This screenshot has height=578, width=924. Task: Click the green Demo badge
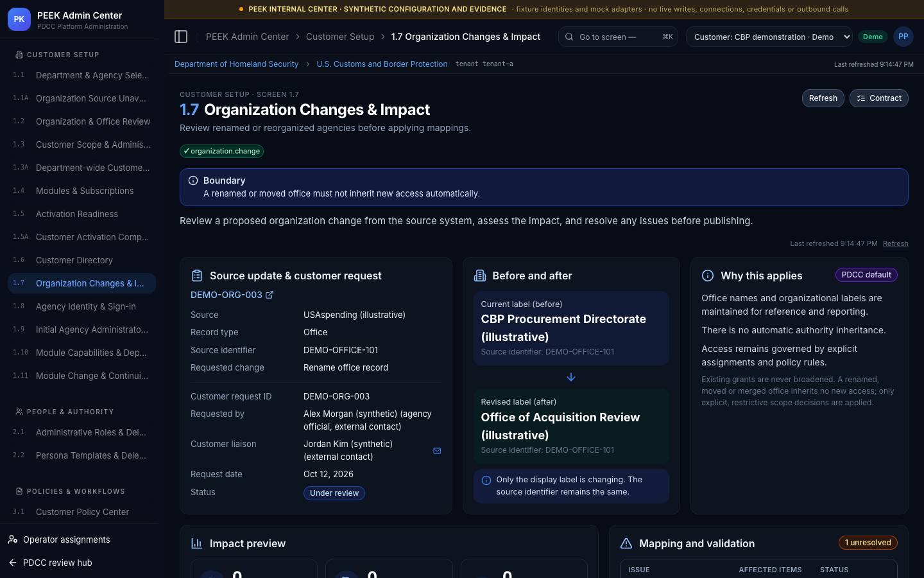click(873, 37)
